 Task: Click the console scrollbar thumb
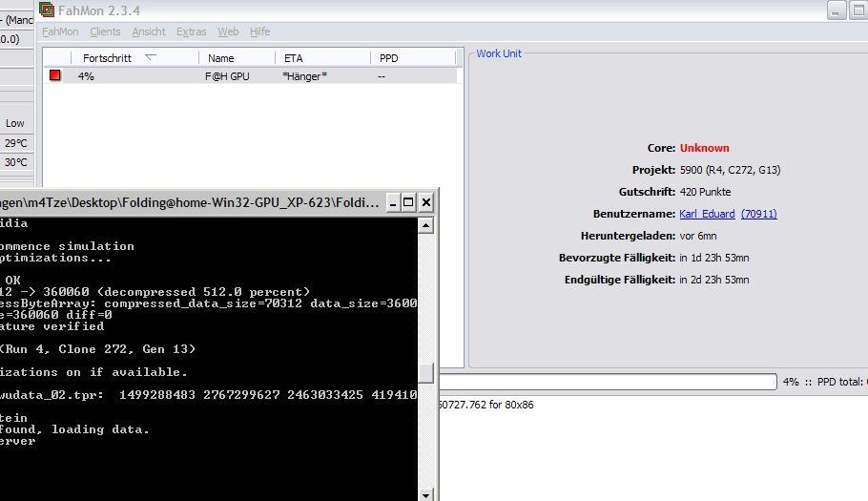point(425,373)
